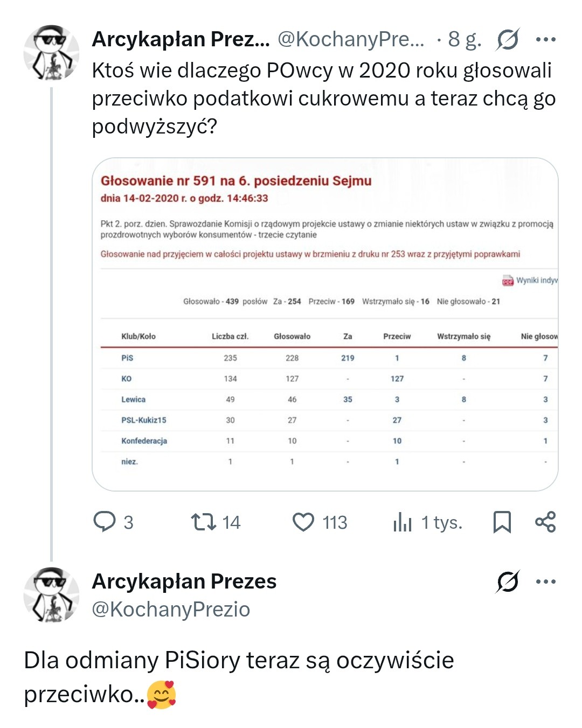Open Arcykapłan Prezes profile name in reply
Viewport: 582px width, 728px height.
pyautogui.click(x=184, y=582)
